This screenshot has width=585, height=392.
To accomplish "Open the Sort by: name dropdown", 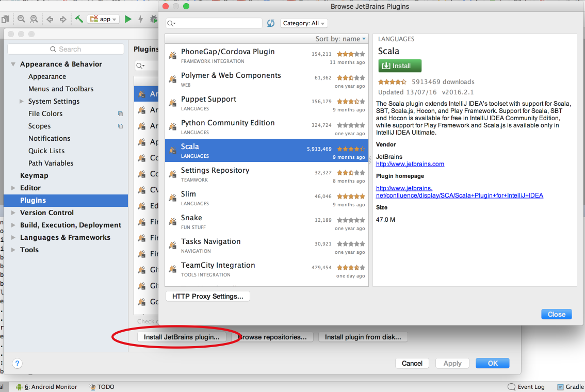I will pos(340,39).
